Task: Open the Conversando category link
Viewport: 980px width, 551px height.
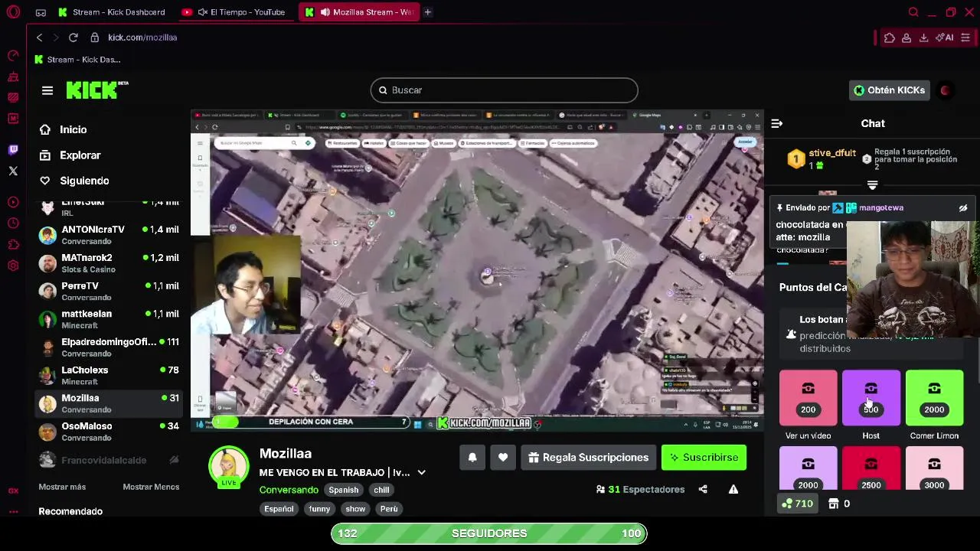Action: [289, 490]
